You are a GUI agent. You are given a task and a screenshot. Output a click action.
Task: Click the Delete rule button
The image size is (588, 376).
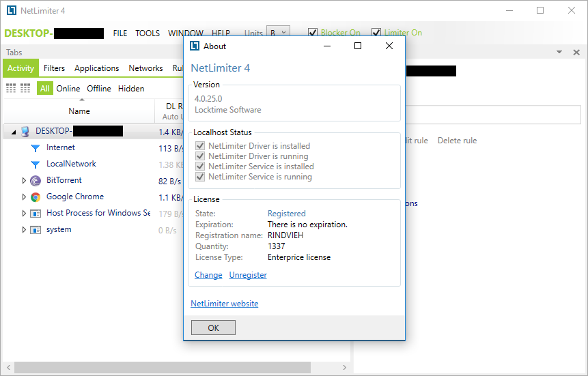point(457,141)
